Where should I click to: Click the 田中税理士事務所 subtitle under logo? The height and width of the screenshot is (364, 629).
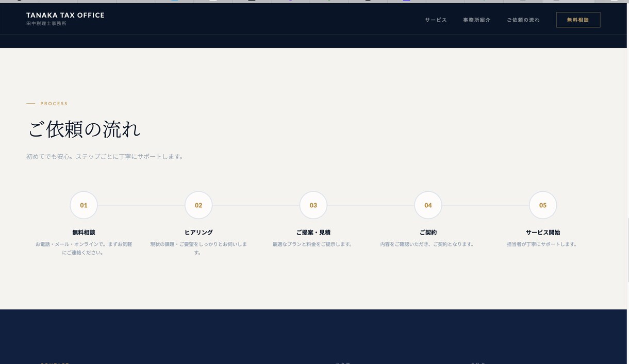pos(47,24)
